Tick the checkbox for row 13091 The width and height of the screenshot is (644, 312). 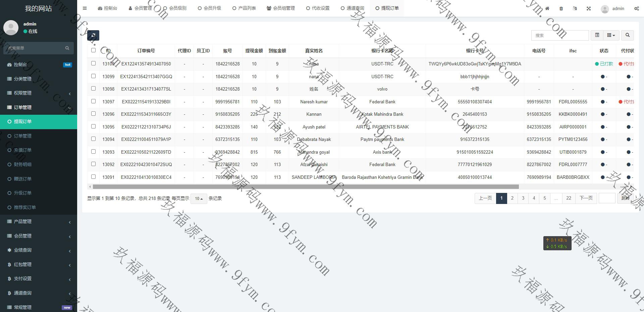[x=93, y=177]
